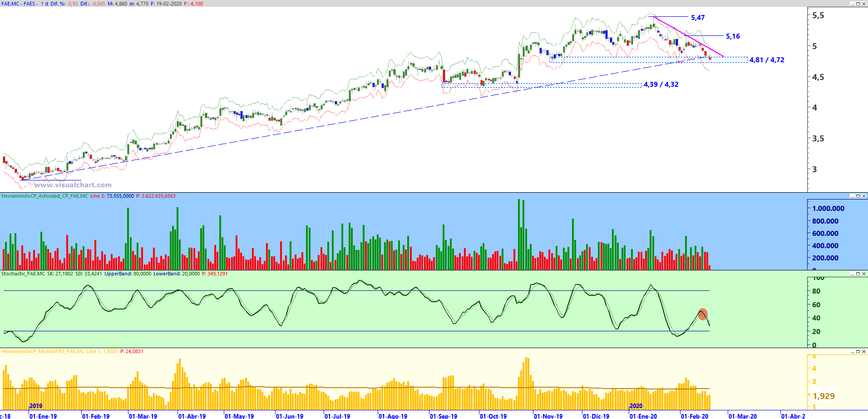Image resolution: width=868 pixels, height=419 pixels.
Task: Click the "LowerBand: 20,0000" parameter text
Action: coord(177,274)
